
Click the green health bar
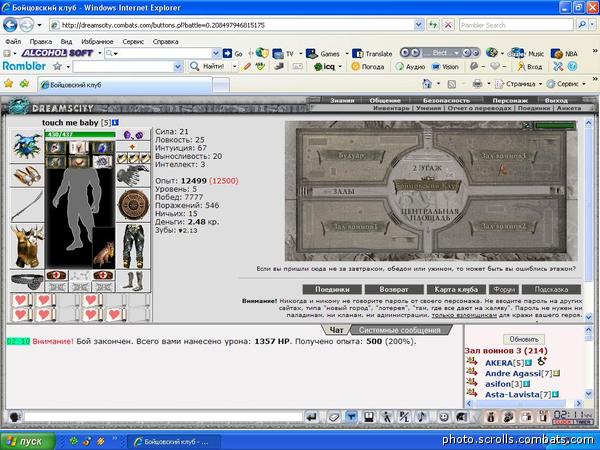80,134
